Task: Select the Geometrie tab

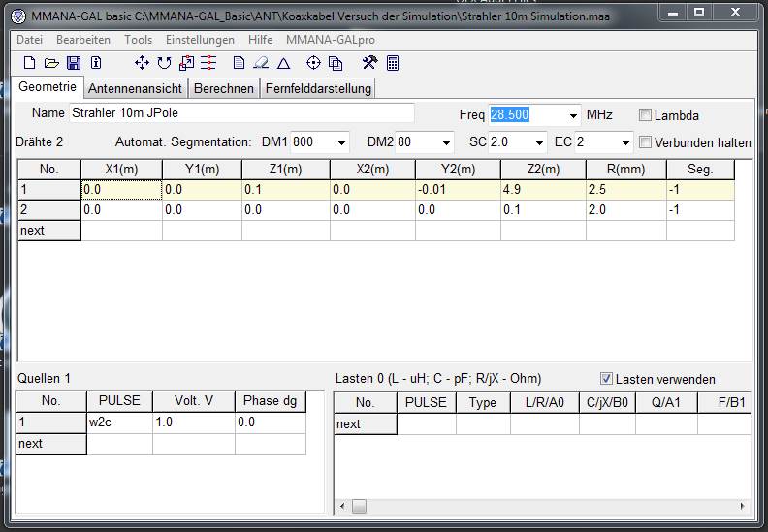Action: click(x=48, y=87)
